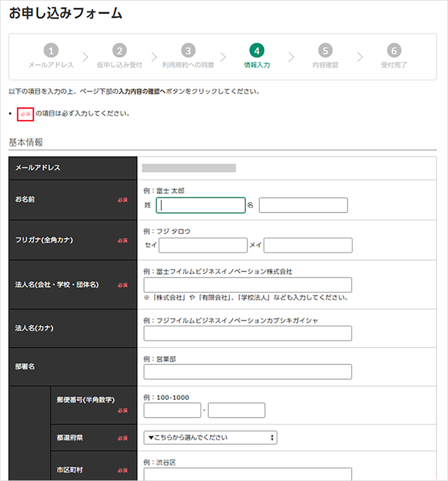Click step 5 circle for 内容確認
Screen dimensions: 448x481
click(325, 50)
